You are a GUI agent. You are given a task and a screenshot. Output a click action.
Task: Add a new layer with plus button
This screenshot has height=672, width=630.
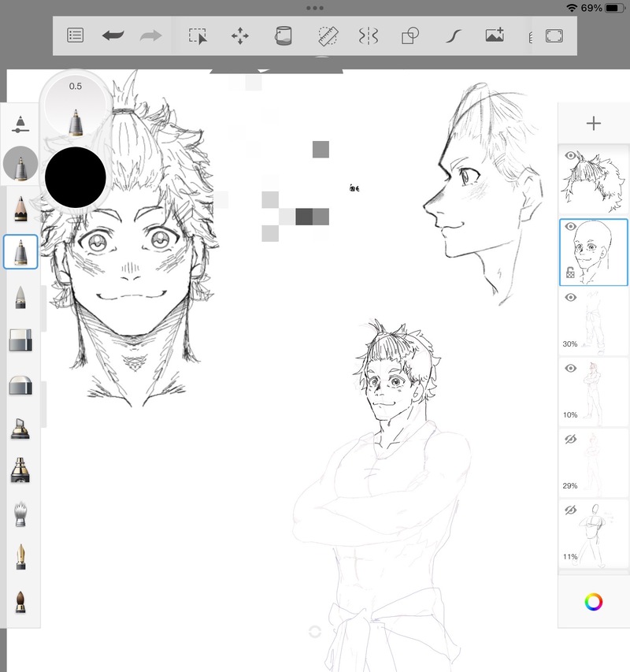(x=594, y=124)
